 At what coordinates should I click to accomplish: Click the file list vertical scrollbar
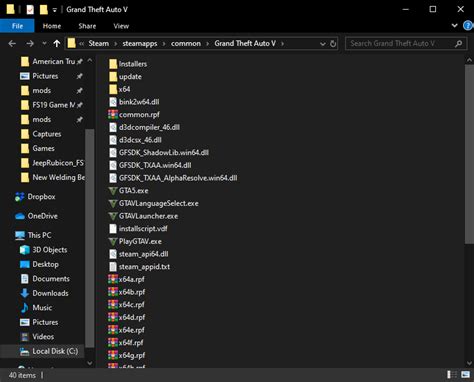(469, 154)
